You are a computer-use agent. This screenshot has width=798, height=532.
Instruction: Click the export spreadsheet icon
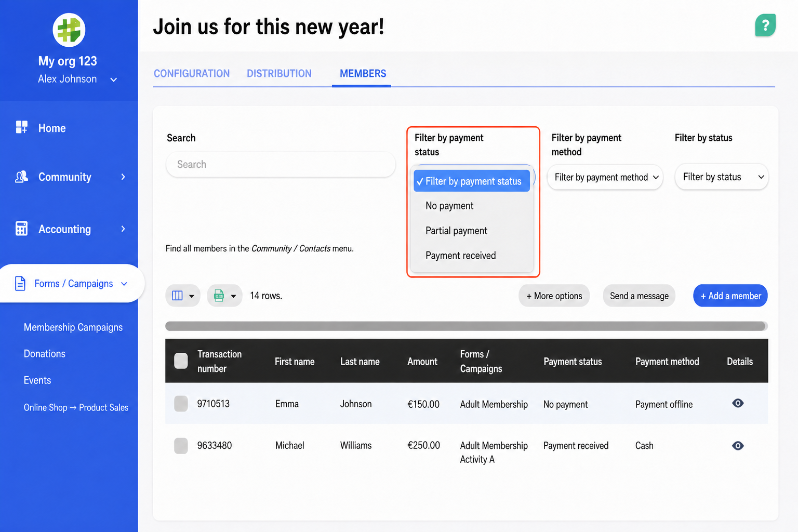tap(224, 296)
